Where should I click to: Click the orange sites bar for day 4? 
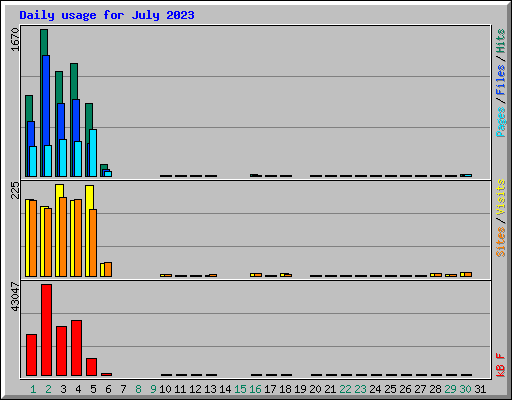[78, 238]
